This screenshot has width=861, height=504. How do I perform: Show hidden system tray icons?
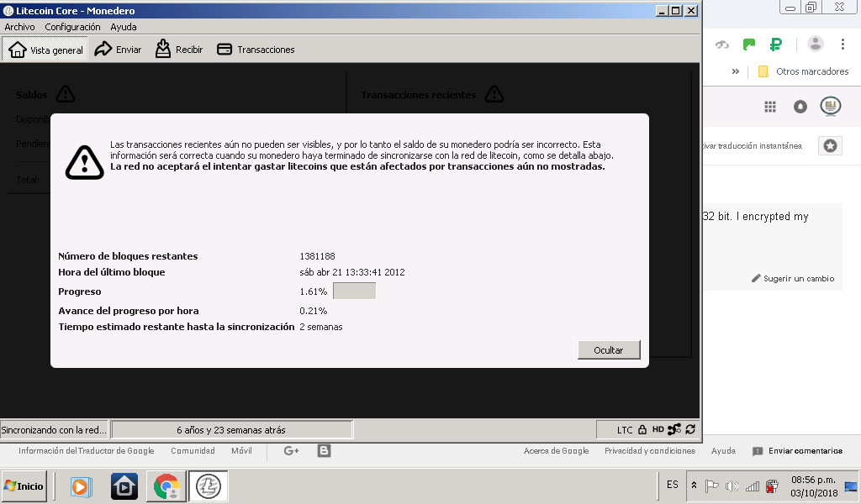pos(694,486)
